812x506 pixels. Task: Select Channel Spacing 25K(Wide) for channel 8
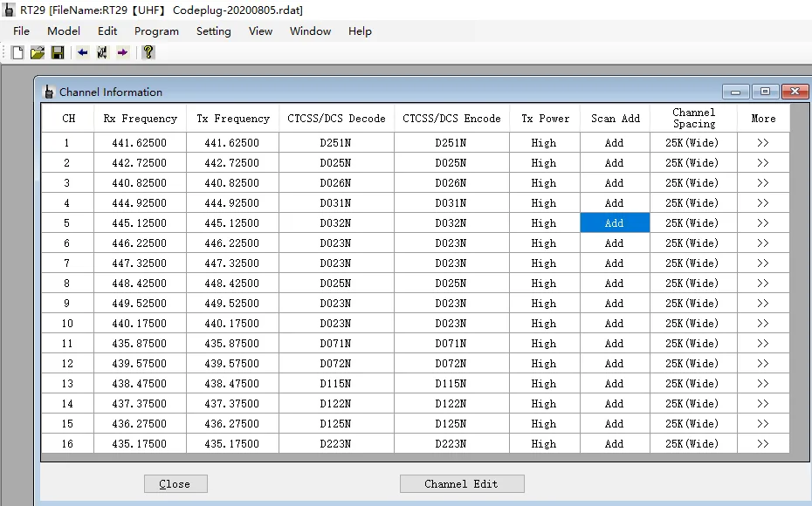click(x=693, y=284)
